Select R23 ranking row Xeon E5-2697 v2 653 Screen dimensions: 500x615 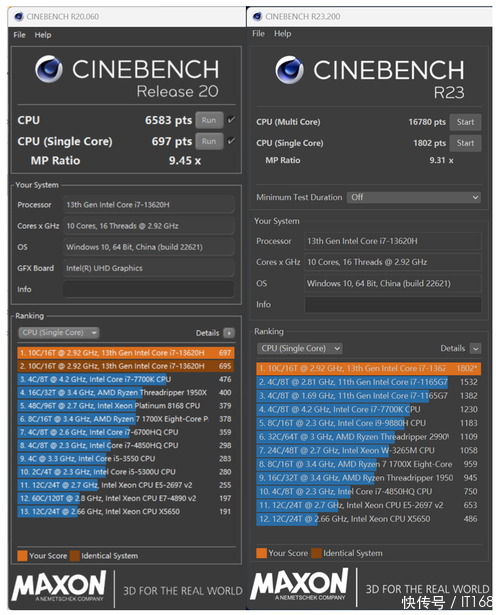coord(369,505)
